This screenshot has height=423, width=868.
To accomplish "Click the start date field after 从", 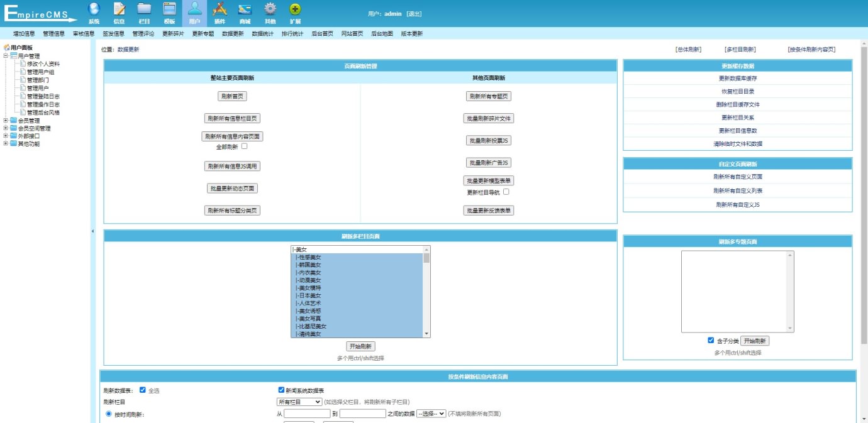I will 307,414.
